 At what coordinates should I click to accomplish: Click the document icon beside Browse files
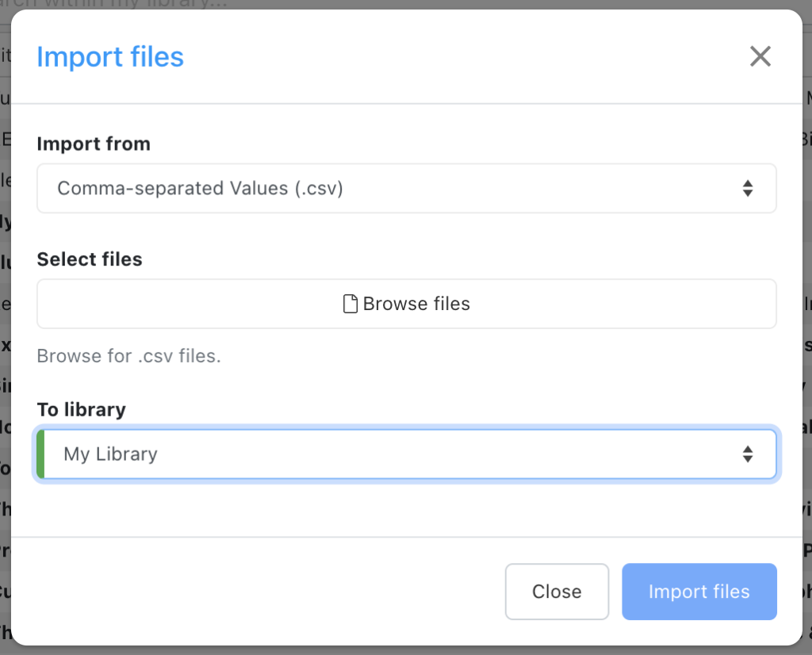click(350, 303)
